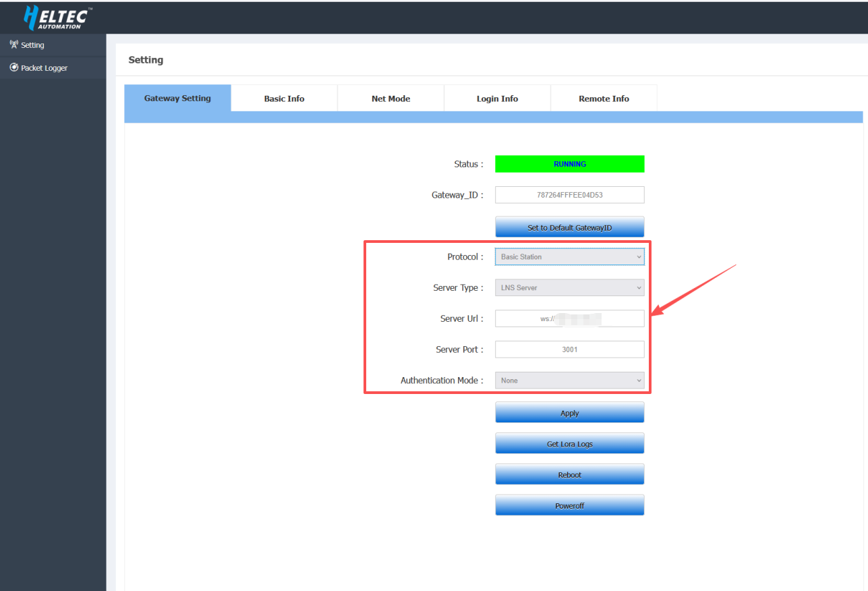The image size is (868, 591).
Task: Expand the Authentication Mode dropdown
Action: click(x=569, y=381)
